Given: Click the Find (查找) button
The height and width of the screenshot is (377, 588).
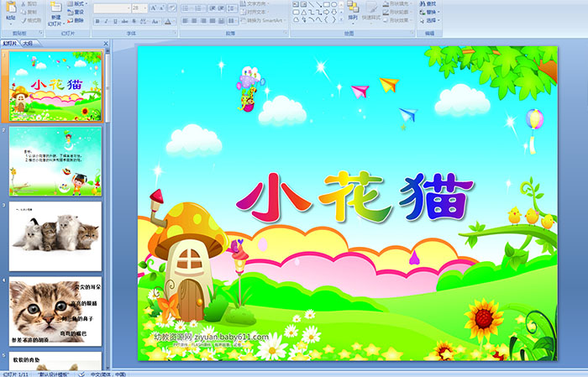Looking at the screenshot, I should coord(428,3).
